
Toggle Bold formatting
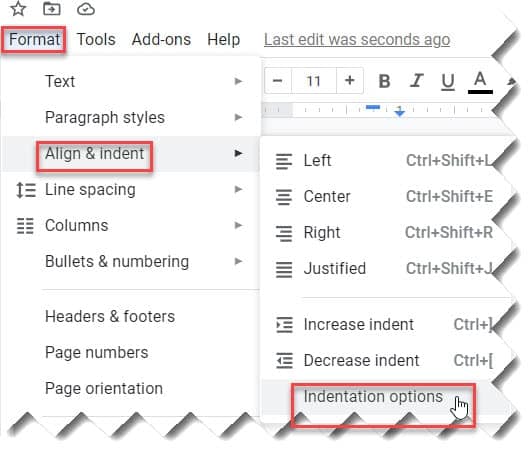pyautogui.click(x=384, y=81)
